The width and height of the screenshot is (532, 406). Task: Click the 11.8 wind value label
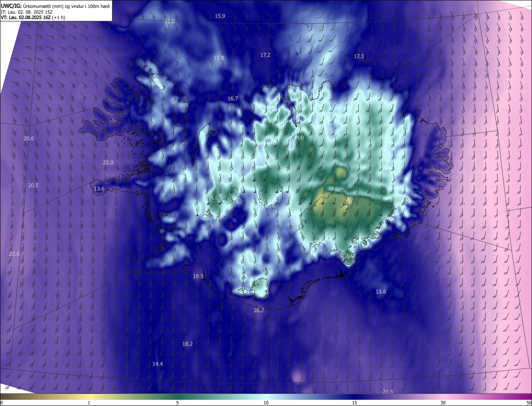(x=219, y=58)
